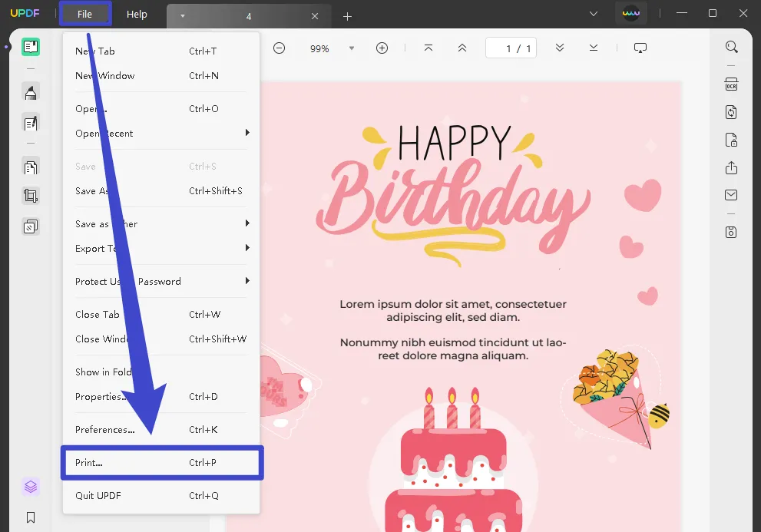The image size is (761, 532).
Task: Open the Help menu
Action: (137, 14)
